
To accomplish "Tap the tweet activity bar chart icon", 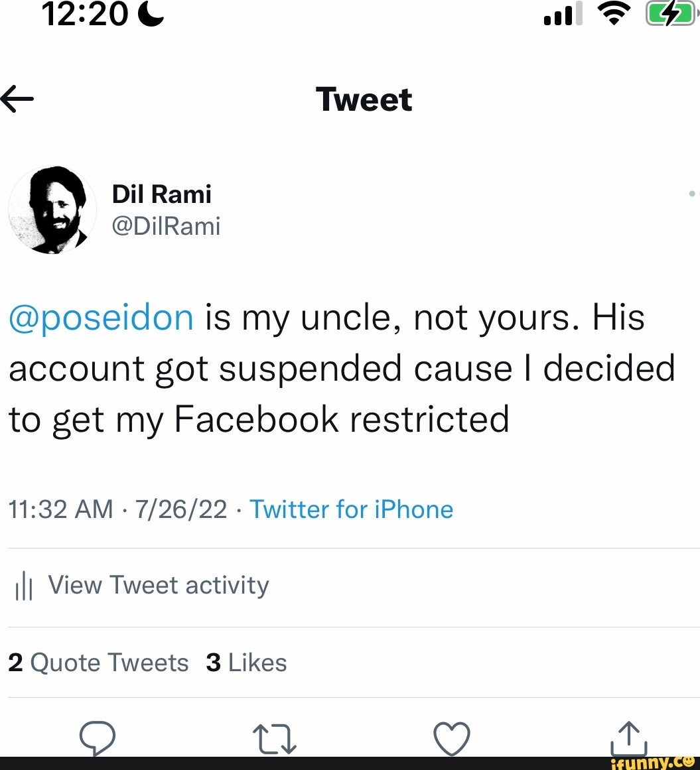I will tap(24, 587).
